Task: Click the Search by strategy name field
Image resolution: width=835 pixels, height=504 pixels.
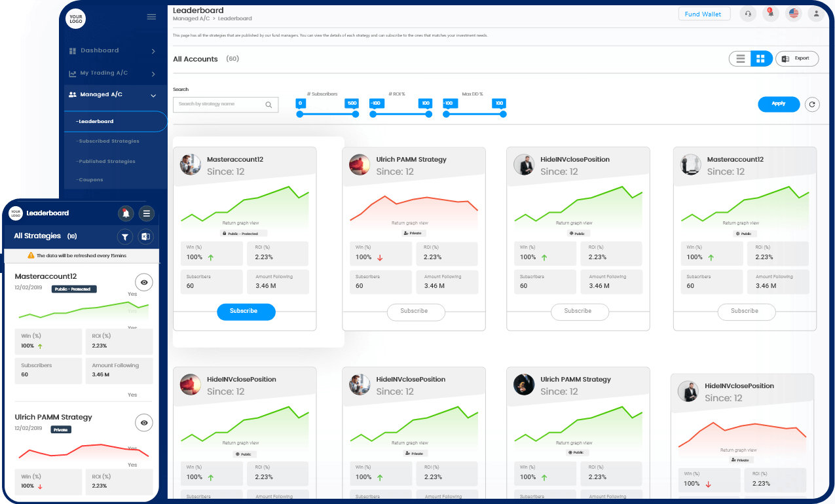Action: [x=225, y=105]
